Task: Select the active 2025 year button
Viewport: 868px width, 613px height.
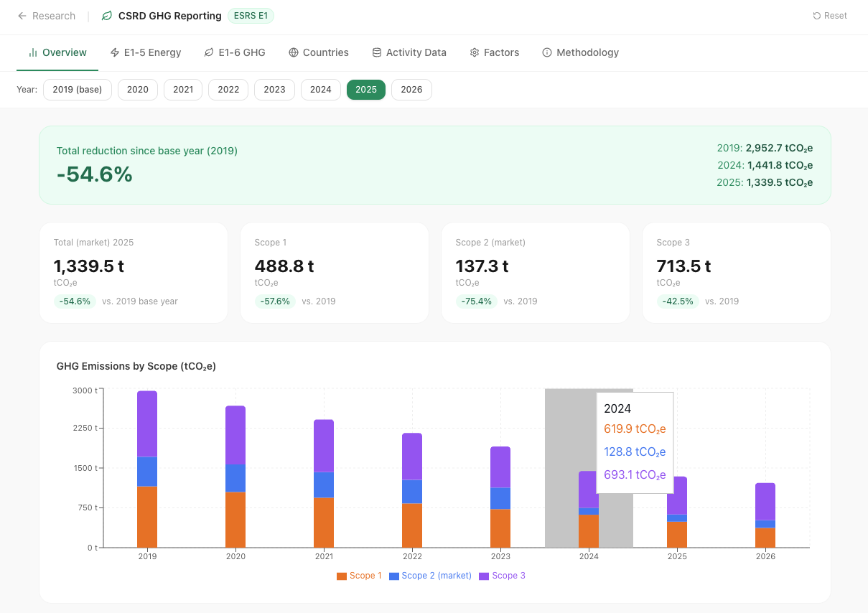Action: pyautogui.click(x=366, y=90)
